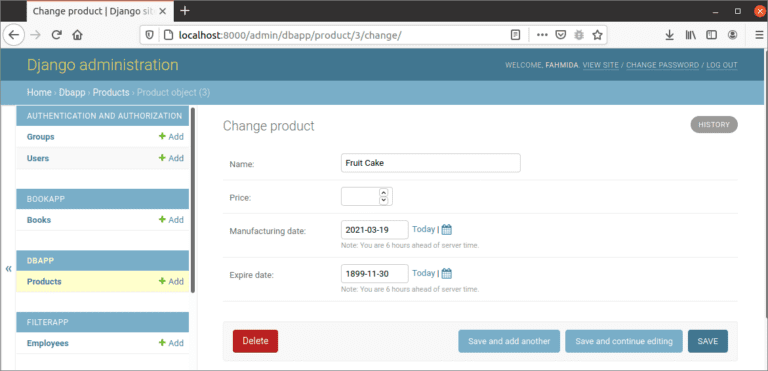Open Employees in the sidebar
Viewport: 768px width, 371px height.
(48, 344)
